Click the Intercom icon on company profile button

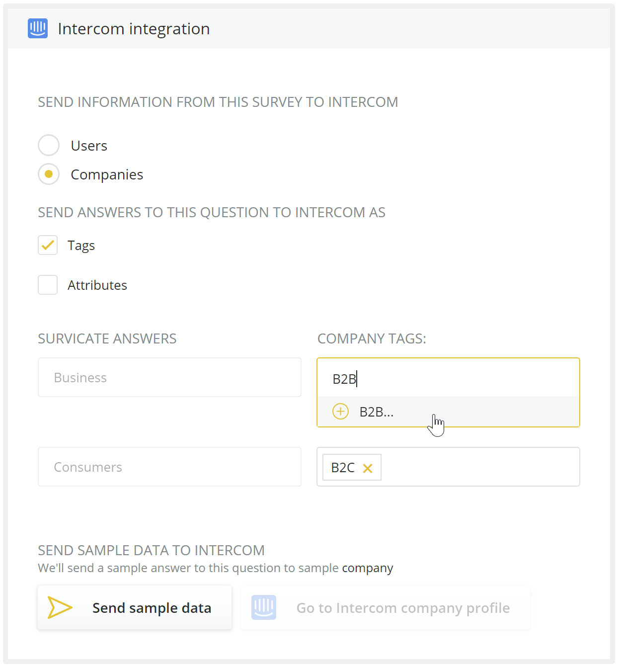[264, 607]
